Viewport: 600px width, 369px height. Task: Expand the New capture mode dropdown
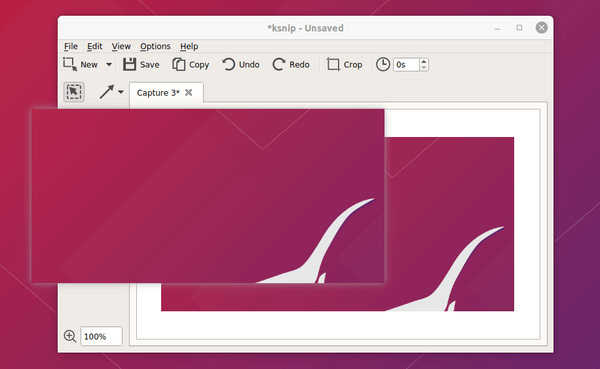click(109, 64)
